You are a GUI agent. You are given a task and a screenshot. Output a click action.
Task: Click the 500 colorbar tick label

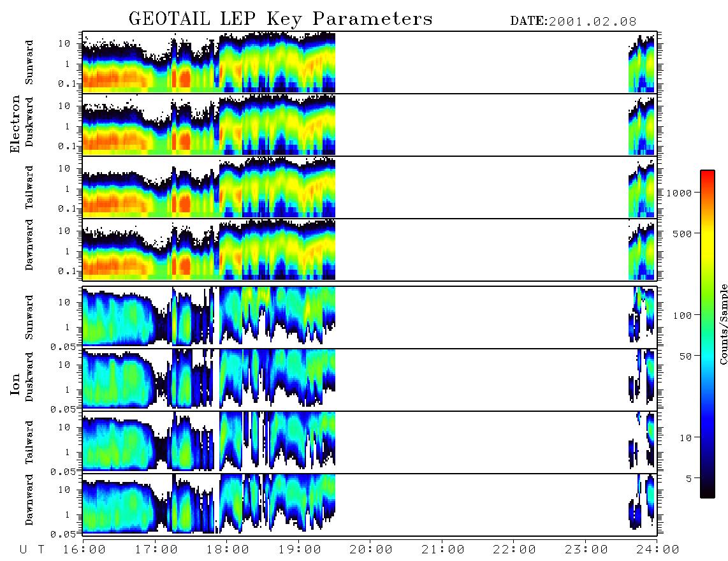(x=683, y=233)
